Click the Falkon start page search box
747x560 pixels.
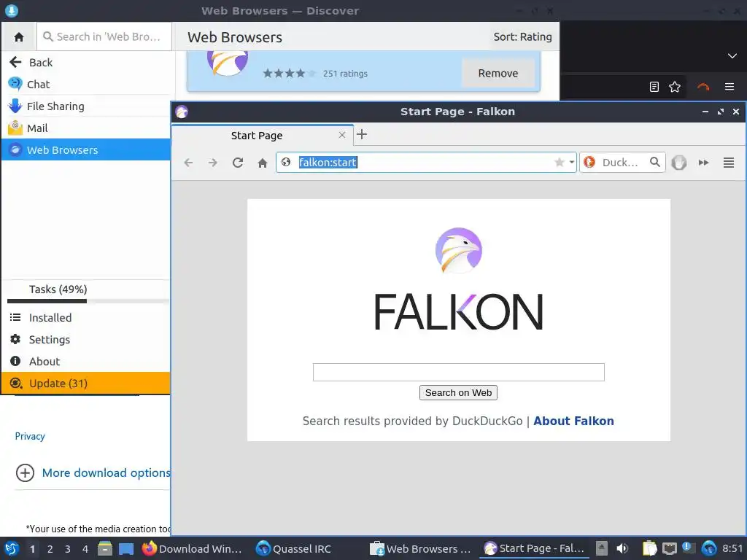point(458,372)
